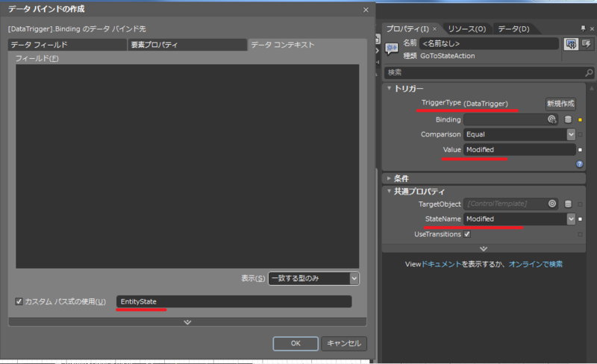597x364 pixels.
Task: Open the blue help icon in trigger section
Action: 580,164
